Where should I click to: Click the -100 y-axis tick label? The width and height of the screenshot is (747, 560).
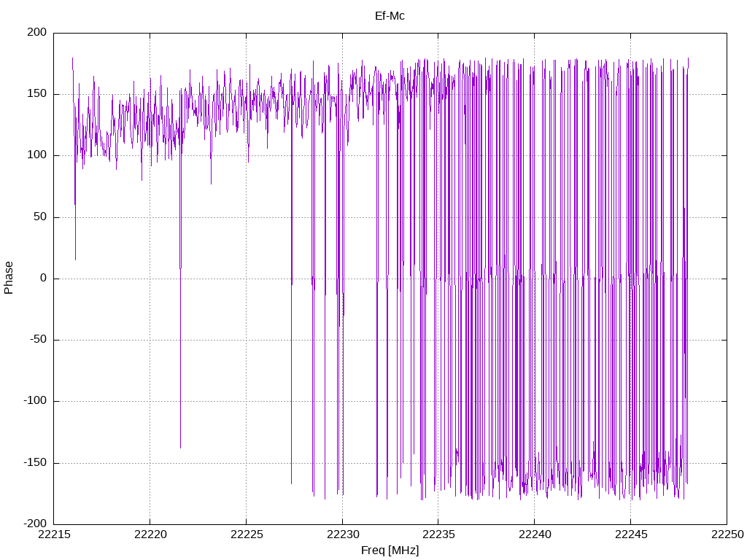pos(35,401)
